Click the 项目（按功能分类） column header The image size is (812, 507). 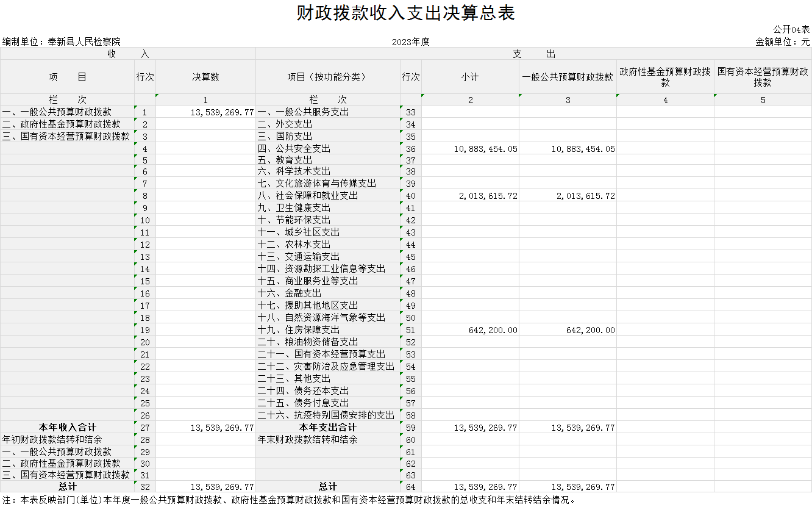pos(328,77)
